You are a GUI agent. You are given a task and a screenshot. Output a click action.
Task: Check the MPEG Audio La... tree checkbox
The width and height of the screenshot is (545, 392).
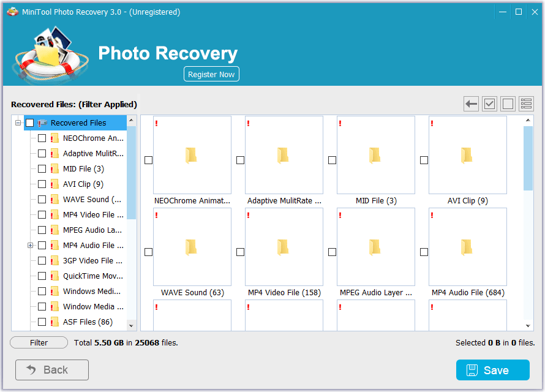(42, 230)
